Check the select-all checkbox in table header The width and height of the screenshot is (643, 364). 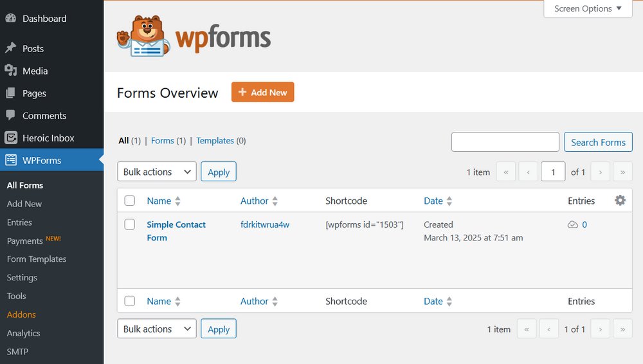130,201
